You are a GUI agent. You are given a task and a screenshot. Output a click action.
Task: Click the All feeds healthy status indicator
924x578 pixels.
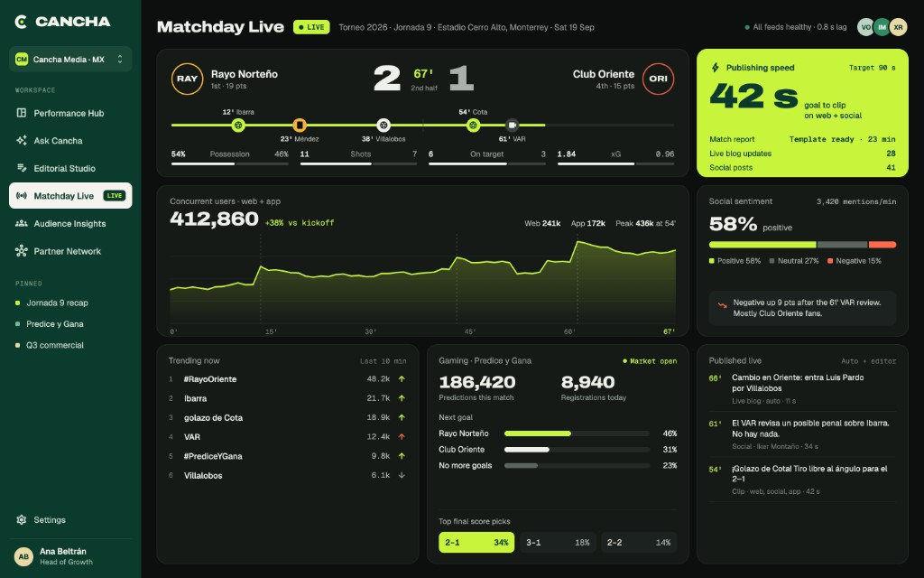click(796, 27)
